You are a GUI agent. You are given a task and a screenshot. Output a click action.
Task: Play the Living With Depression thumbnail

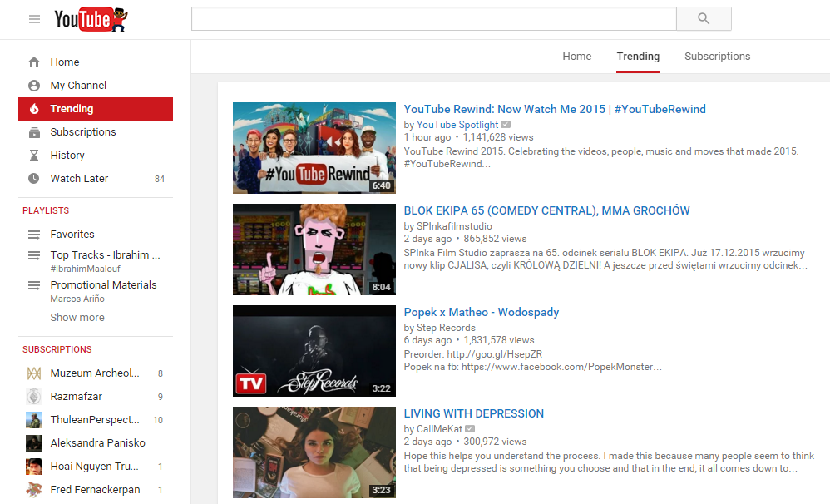[x=314, y=452]
